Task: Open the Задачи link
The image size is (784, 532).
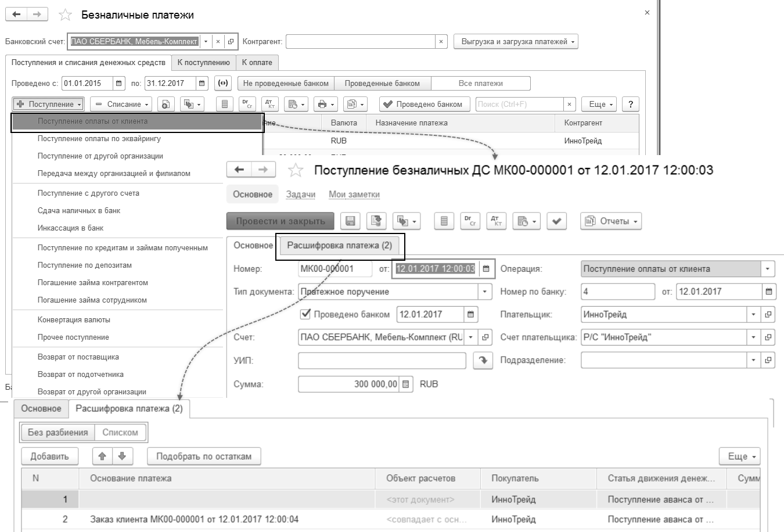Action: click(301, 195)
